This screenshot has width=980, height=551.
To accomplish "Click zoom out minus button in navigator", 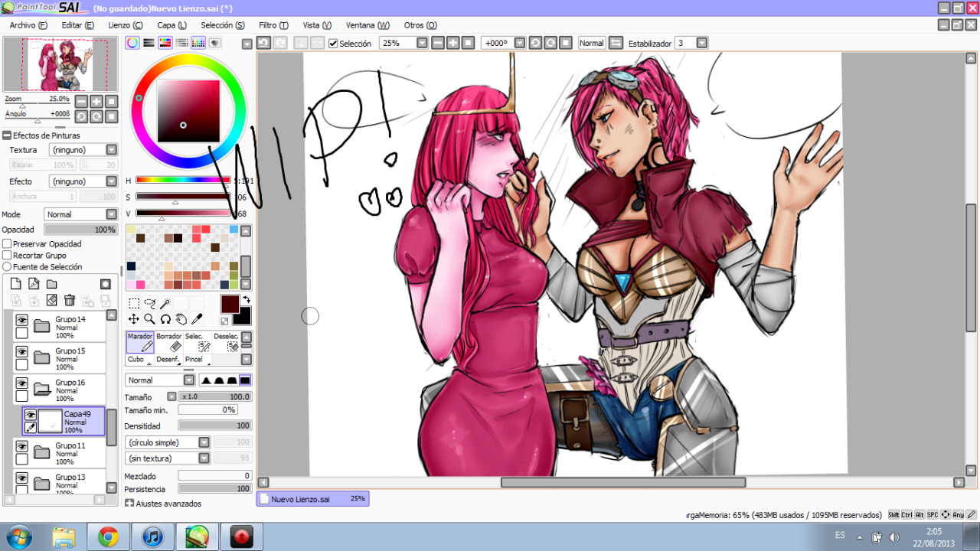I will (x=81, y=101).
